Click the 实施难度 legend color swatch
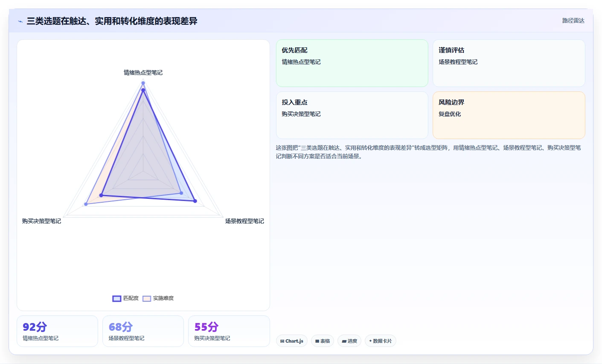Viewport: 602px width, 364px height. (x=147, y=298)
